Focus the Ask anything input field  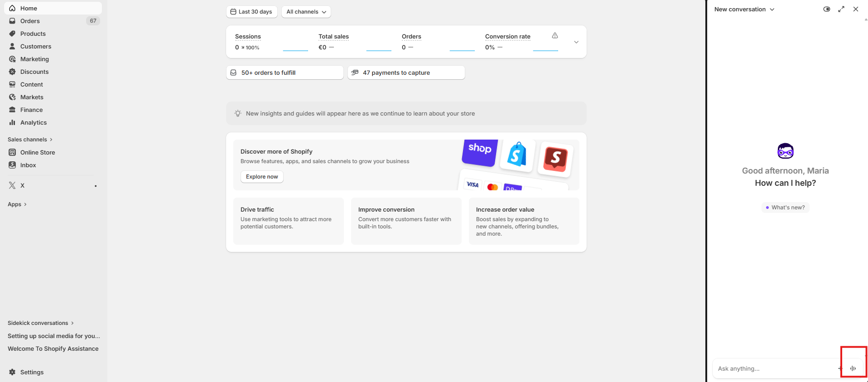(775, 368)
